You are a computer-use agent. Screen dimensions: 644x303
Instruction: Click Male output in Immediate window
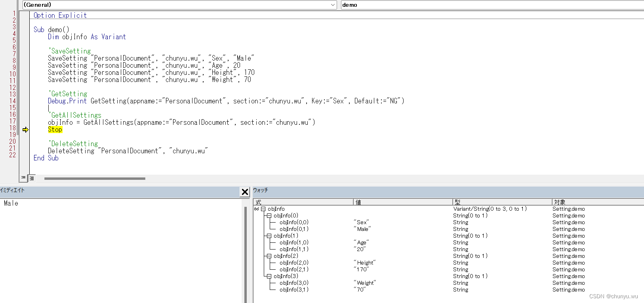pos(11,203)
